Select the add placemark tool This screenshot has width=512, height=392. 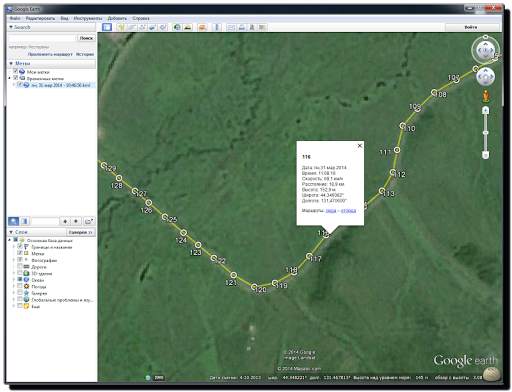pos(121,27)
